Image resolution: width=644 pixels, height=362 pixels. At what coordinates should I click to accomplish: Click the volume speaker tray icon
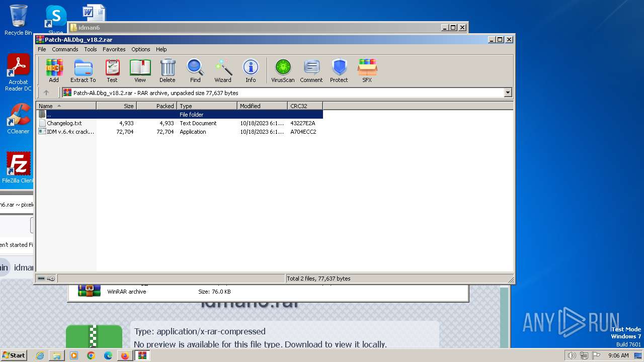[572, 355]
